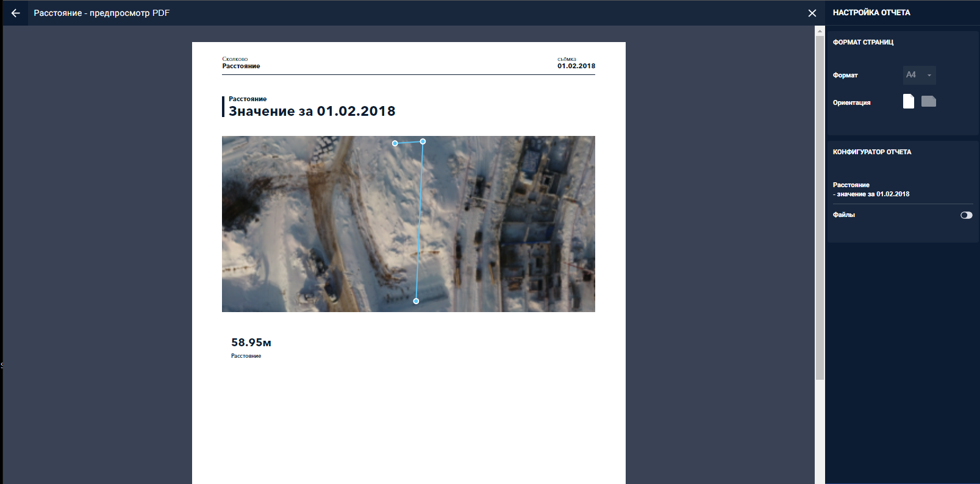Image resolution: width=980 pixels, height=484 pixels.
Task: Select landscape page orientation icon
Action: (928, 101)
